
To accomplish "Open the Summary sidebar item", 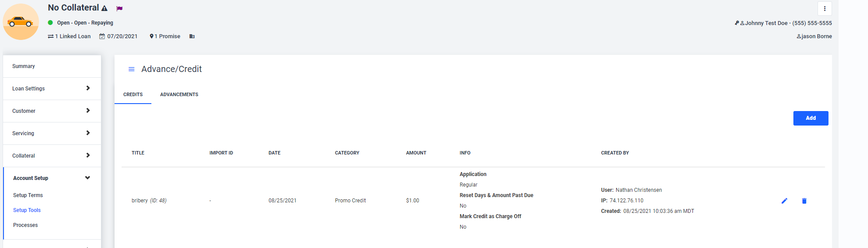I will coord(52,66).
